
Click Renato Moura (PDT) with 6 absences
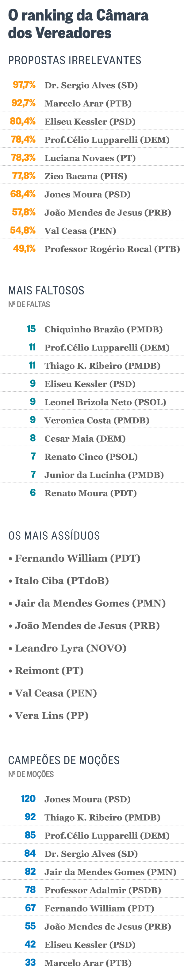[x=90, y=493]
